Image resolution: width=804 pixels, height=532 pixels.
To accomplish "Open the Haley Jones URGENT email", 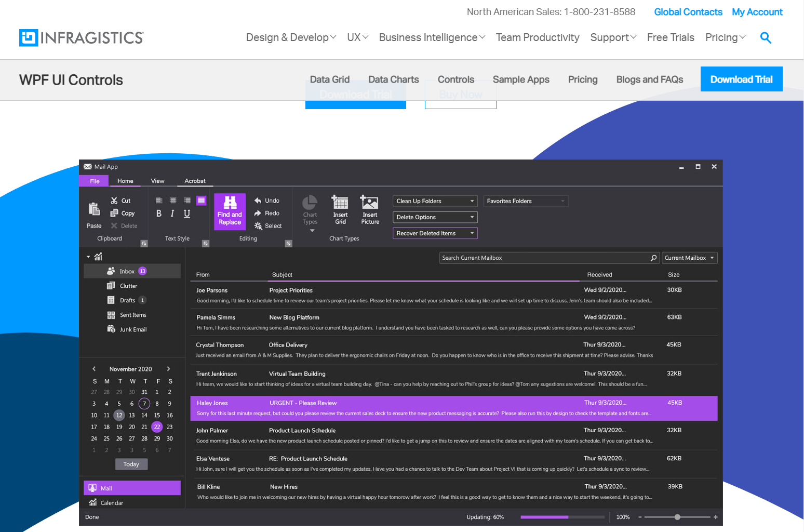I will pos(454,408).
